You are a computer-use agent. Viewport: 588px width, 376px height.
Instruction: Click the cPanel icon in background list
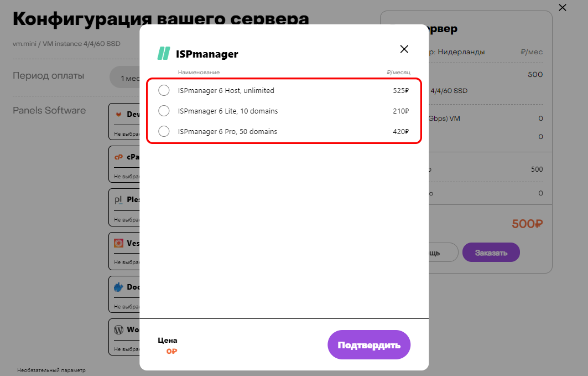118,157
